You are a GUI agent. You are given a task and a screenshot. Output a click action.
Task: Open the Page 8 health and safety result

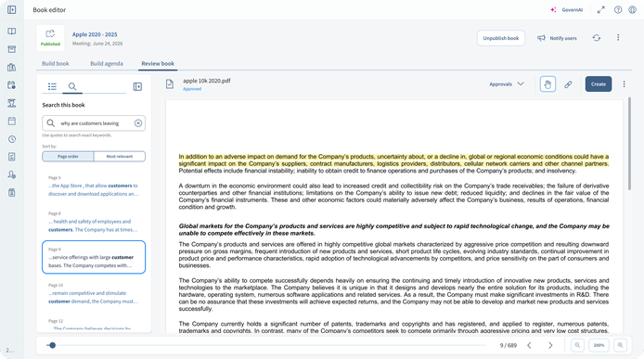pos(94,222)
